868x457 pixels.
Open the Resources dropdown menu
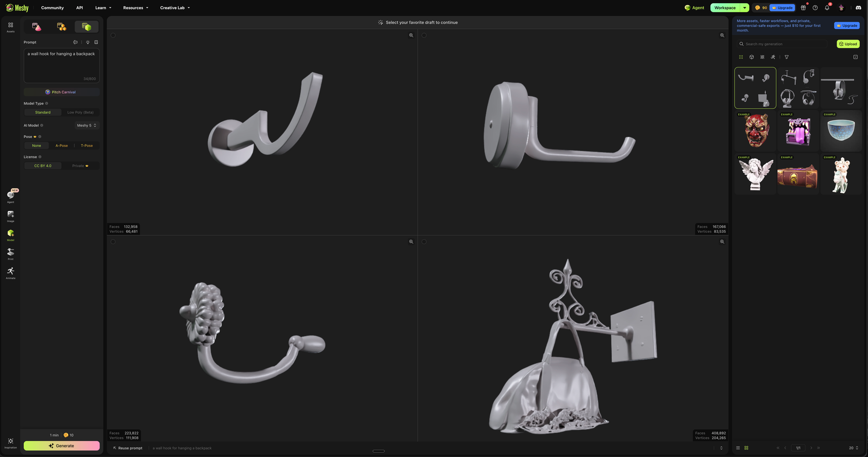click(x=136, y=8)
